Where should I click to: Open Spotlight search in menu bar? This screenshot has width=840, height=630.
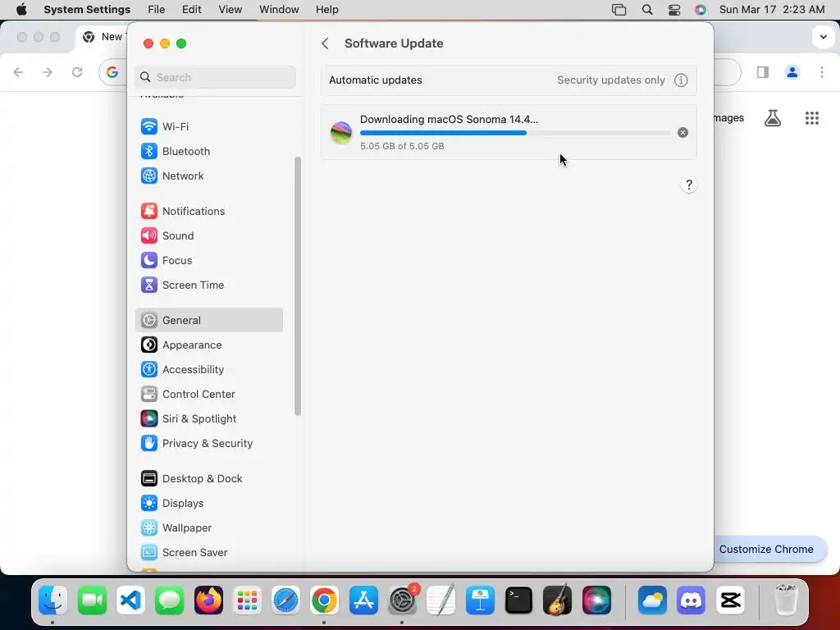647,10
